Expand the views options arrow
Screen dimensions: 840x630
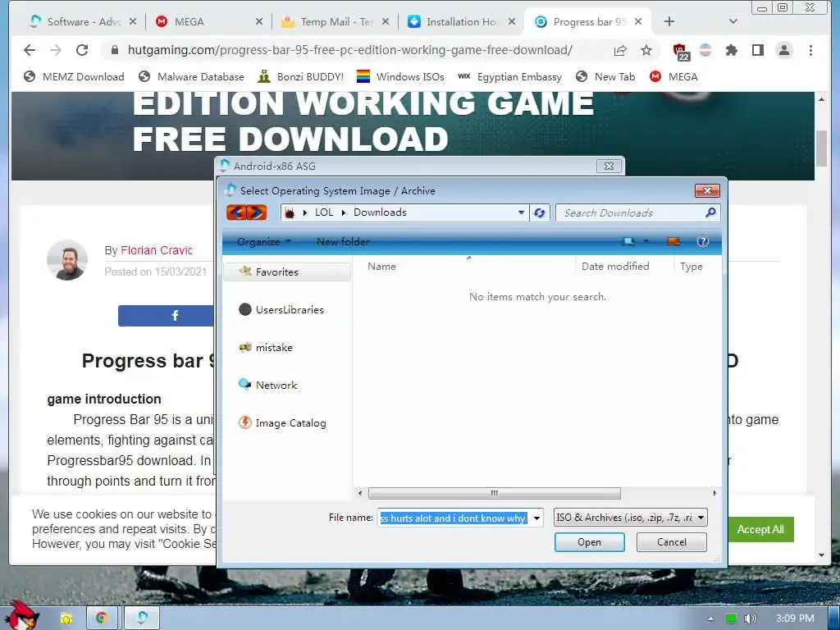tap(646, 242)
